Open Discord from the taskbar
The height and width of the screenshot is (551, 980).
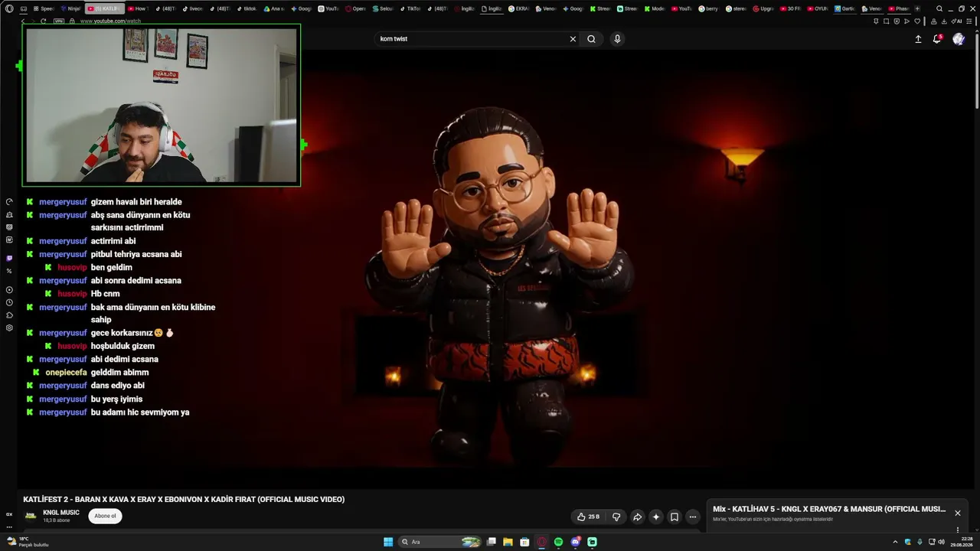coord(575,542)
